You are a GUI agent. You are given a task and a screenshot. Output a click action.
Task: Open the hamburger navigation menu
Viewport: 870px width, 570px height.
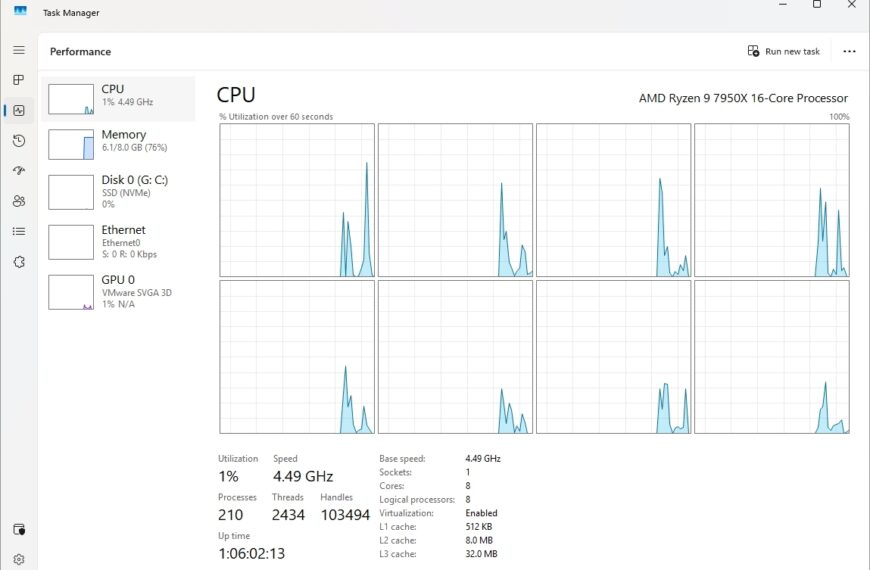pos(19,50)
